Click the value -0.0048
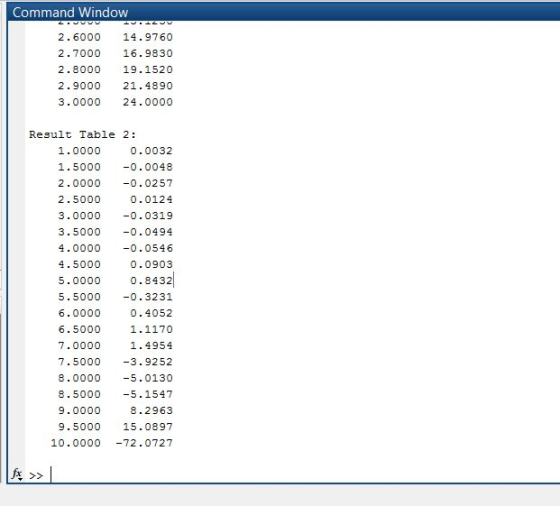The image size is (560, 506). (x=148, y=167)
